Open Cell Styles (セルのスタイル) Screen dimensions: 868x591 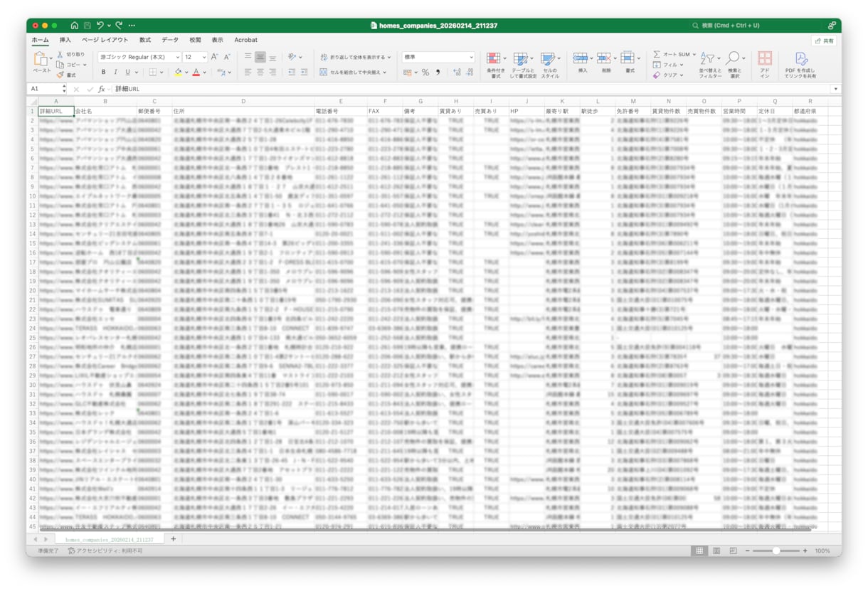click(x=549, y=64)
